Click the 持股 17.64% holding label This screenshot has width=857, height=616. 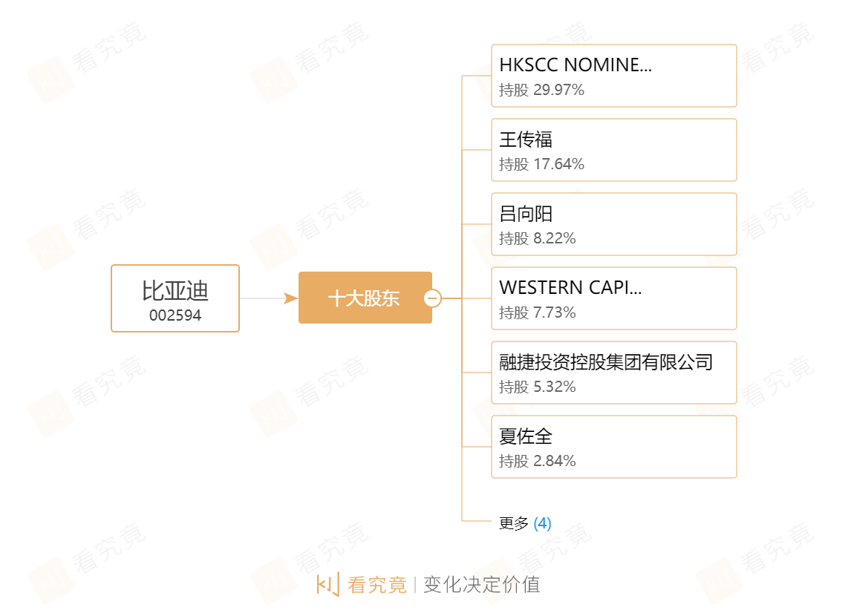coord(541,164)
